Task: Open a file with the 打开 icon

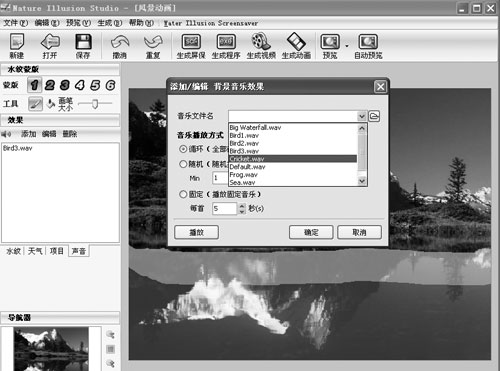Action: (50, 46)
